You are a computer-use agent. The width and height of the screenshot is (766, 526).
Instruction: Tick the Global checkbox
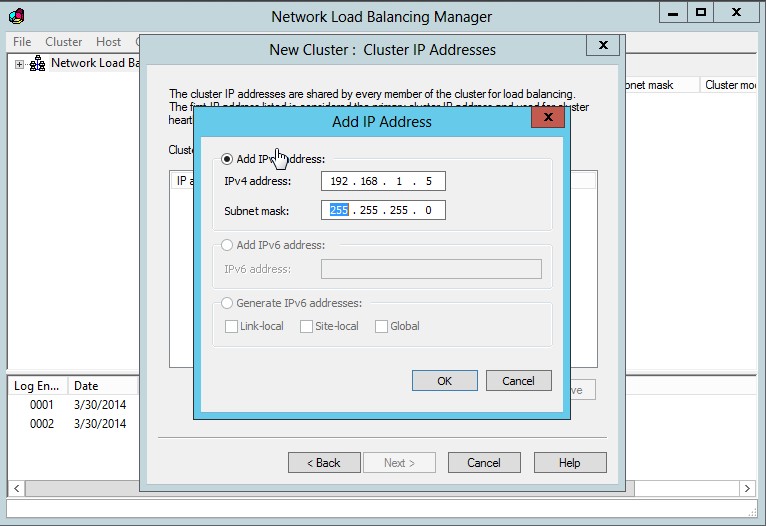coord(382,326)
